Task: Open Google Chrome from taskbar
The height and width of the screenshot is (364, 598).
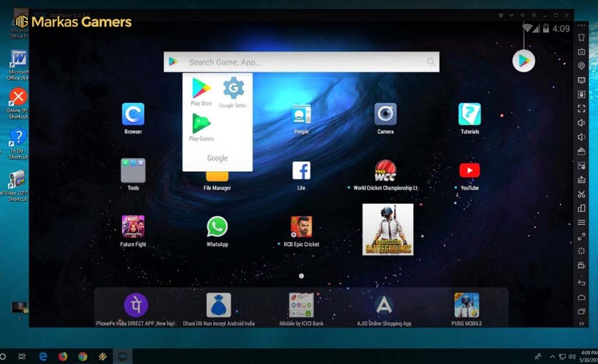Action: (x=82, y=356)
